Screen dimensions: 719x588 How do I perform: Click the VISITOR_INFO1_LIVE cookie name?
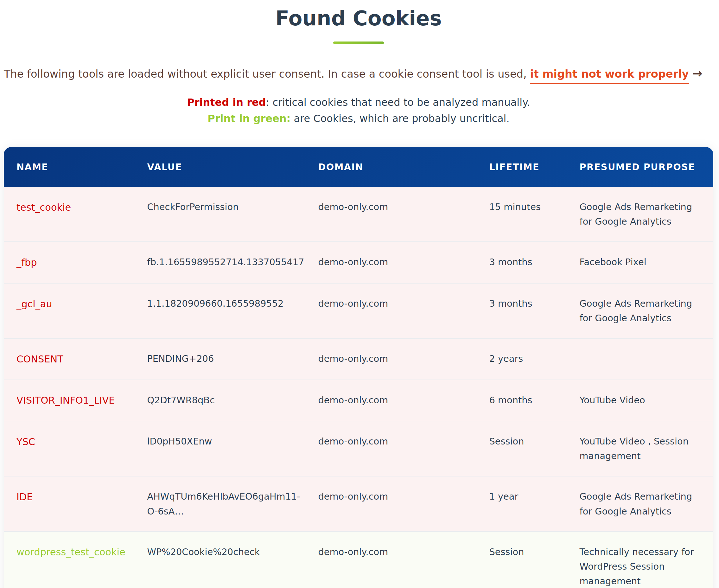point(65,400)
